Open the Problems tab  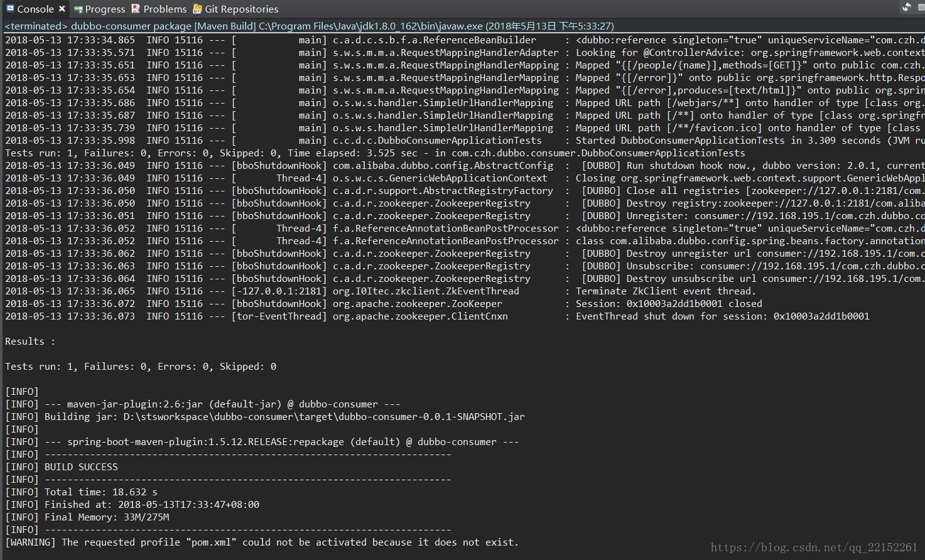pos(159,9)
